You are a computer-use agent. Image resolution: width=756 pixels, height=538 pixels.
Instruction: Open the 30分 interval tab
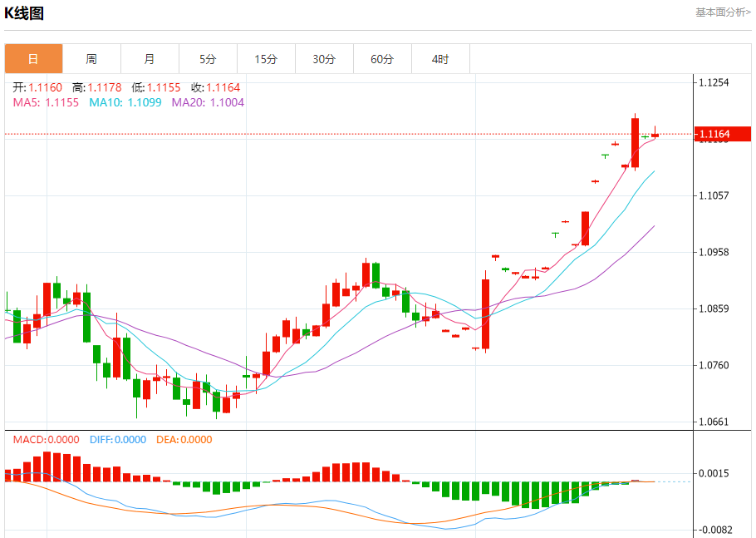pos(324,59)
